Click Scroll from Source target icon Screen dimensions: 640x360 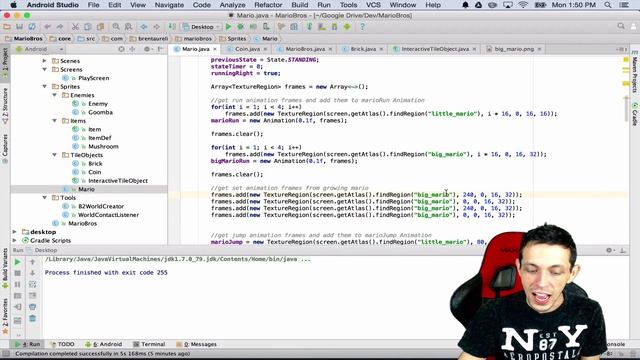pos(121,49)
